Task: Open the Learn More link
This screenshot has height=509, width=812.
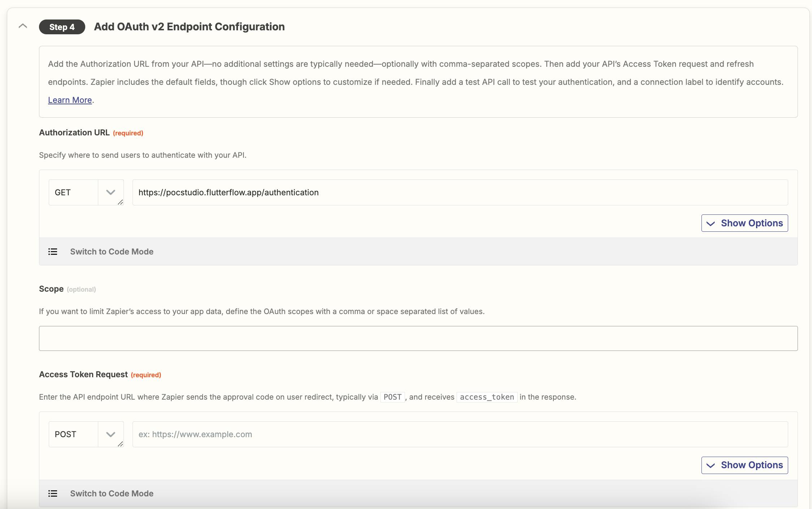Action: pyautogui.click(x=70, y=100)
